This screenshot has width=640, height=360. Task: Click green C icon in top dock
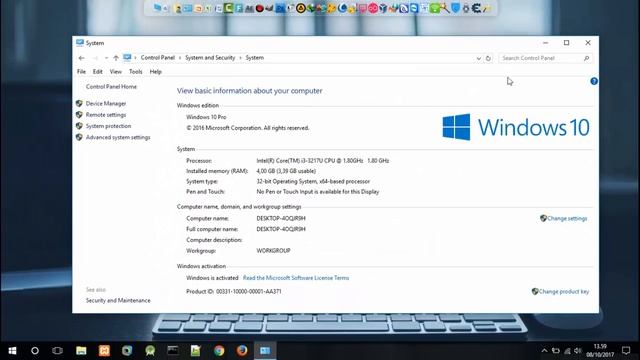click(x=229, y=8)
